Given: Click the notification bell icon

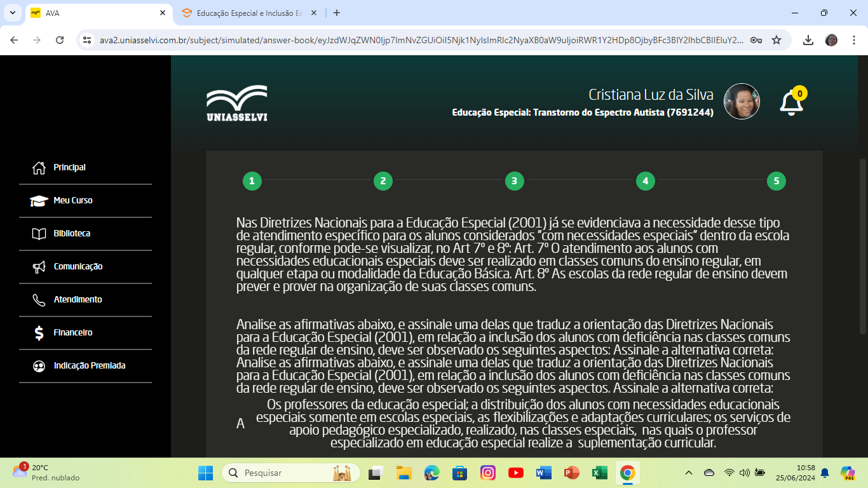Looking at the screenshot, I should pos(791,104).
